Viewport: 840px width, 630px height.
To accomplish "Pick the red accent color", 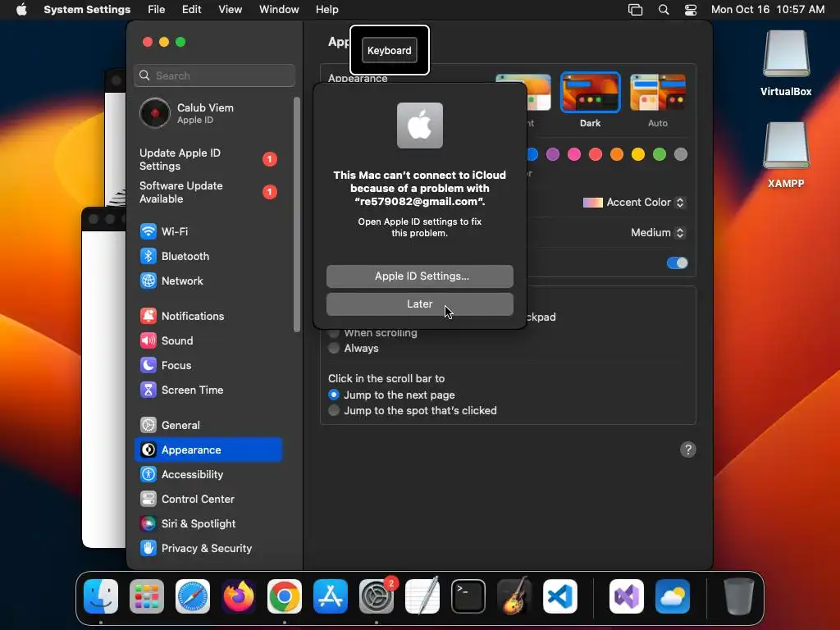I will tap(596, 155).
